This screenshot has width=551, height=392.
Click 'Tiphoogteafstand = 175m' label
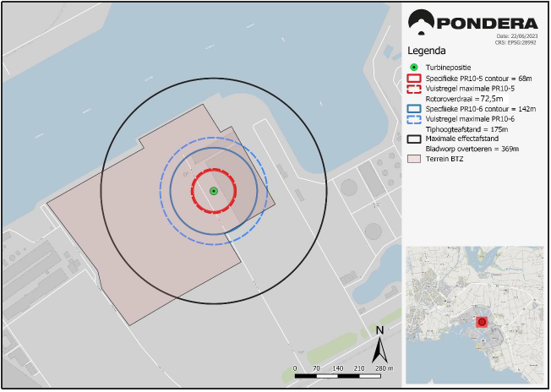tap(466, 129)
